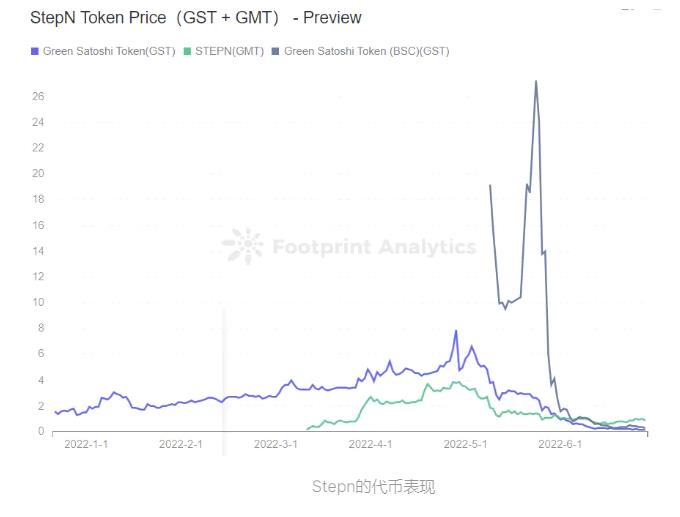Toggle the Green Satoshi Token(GST) legend label
Screen dimensions: 680x517
click(x=110, y=51)
